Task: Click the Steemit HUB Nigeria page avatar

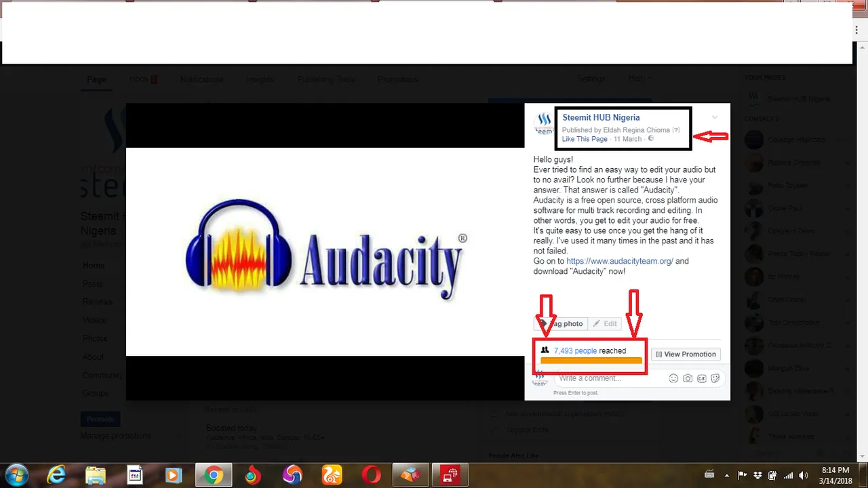Action: (543, 124)
